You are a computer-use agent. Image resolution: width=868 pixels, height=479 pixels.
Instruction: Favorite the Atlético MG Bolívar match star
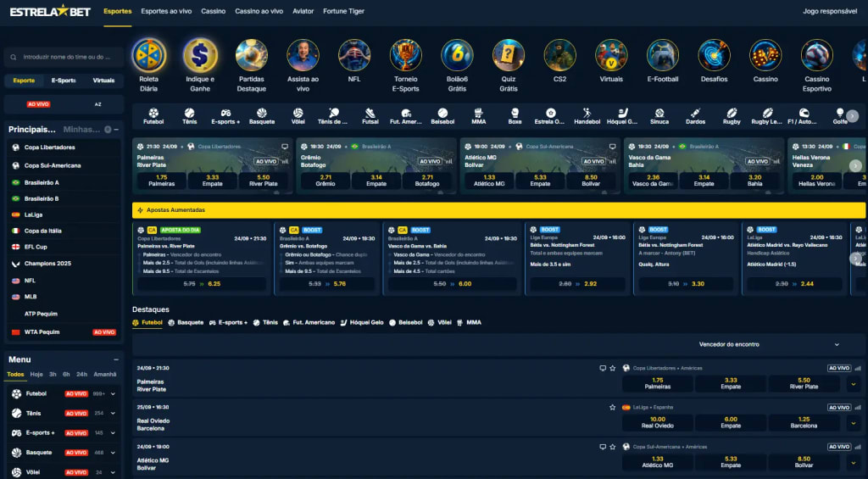[612, 447]
